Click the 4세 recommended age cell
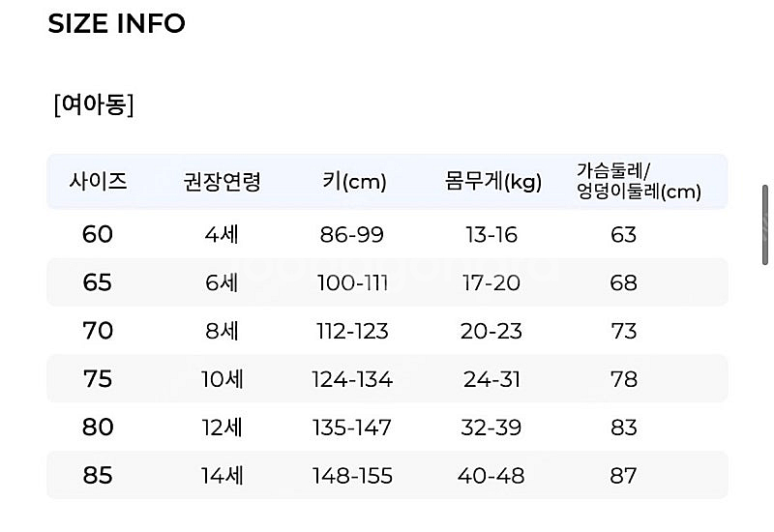 pos(222,234)
